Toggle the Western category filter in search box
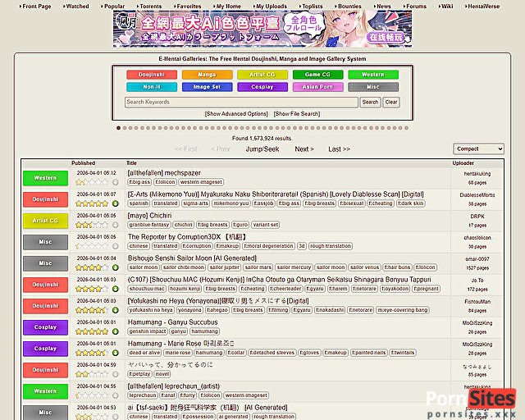Viewport: 525px width, 420px height. (373, 75)
